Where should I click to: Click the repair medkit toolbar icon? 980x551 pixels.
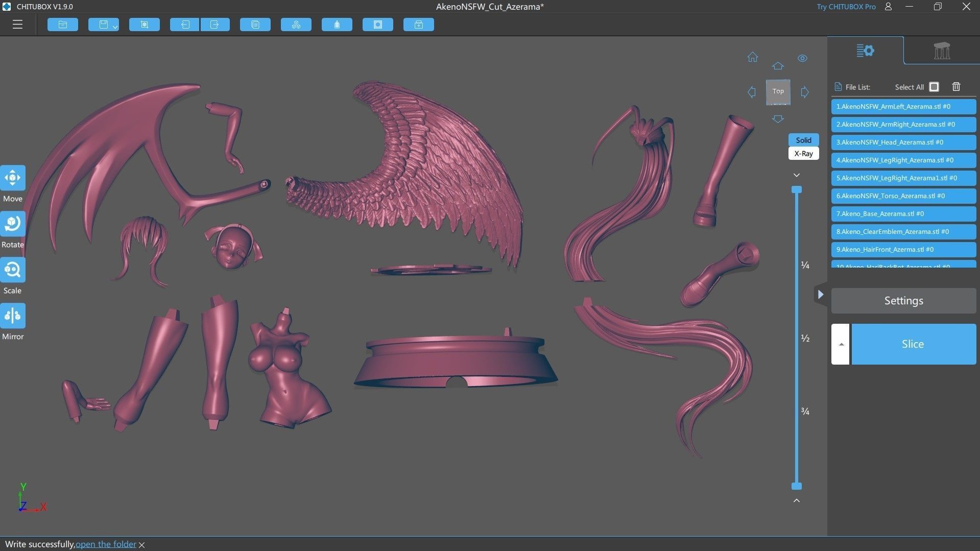[x=419, y=25]
